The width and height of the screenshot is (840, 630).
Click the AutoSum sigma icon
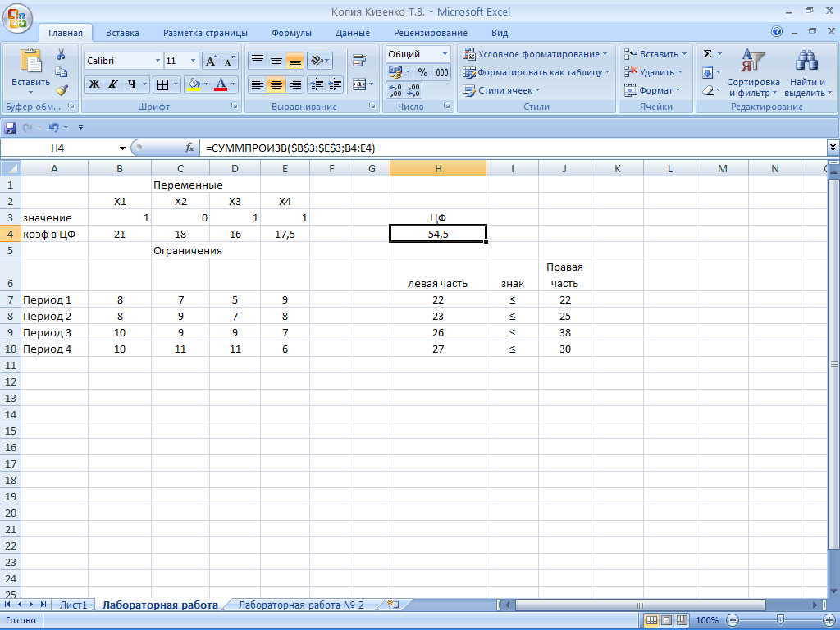point(708,54)
